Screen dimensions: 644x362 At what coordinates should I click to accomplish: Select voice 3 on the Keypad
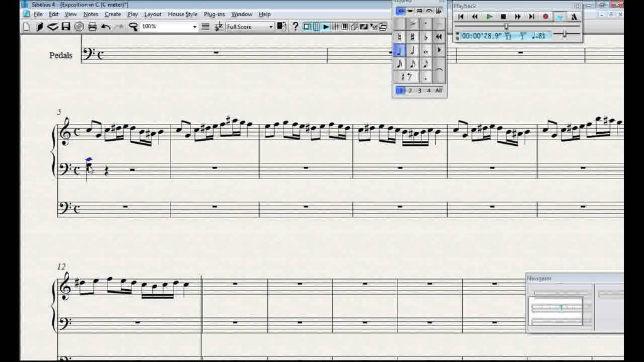(x=419, y=90)
